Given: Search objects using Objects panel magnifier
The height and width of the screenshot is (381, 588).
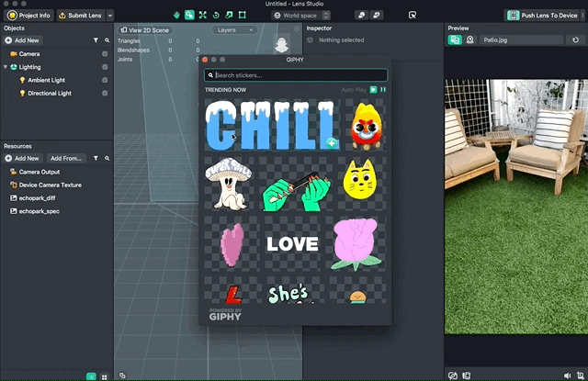Looking at the screenshot, I should (107, 40).
